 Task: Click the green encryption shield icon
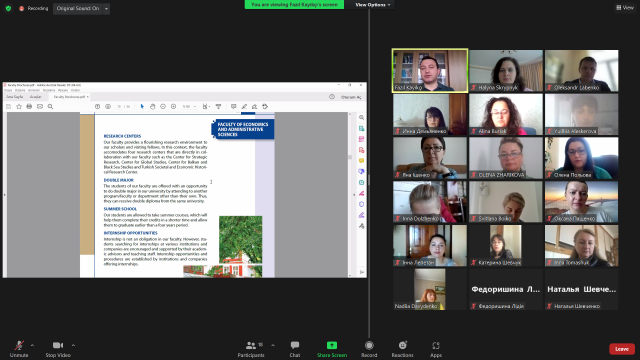click(x=8, y=8)
